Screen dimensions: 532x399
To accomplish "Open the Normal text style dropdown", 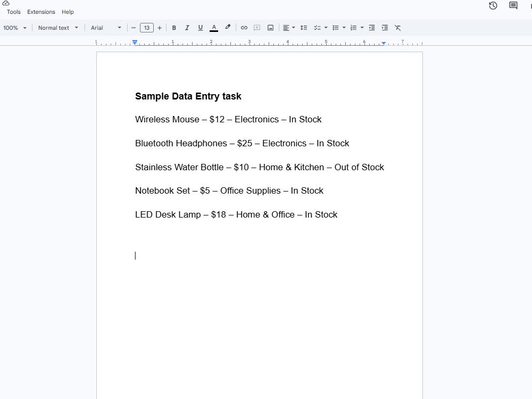I will 58,28.
